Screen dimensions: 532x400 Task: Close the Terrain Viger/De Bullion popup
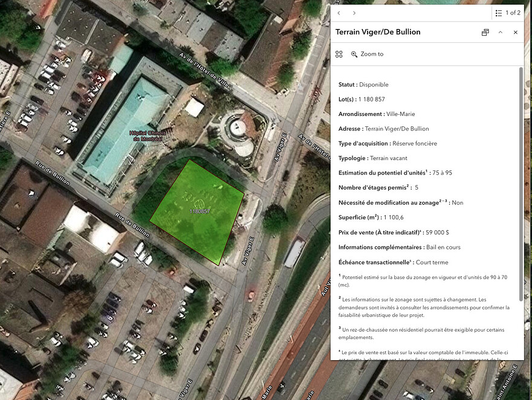coord(516,32)
